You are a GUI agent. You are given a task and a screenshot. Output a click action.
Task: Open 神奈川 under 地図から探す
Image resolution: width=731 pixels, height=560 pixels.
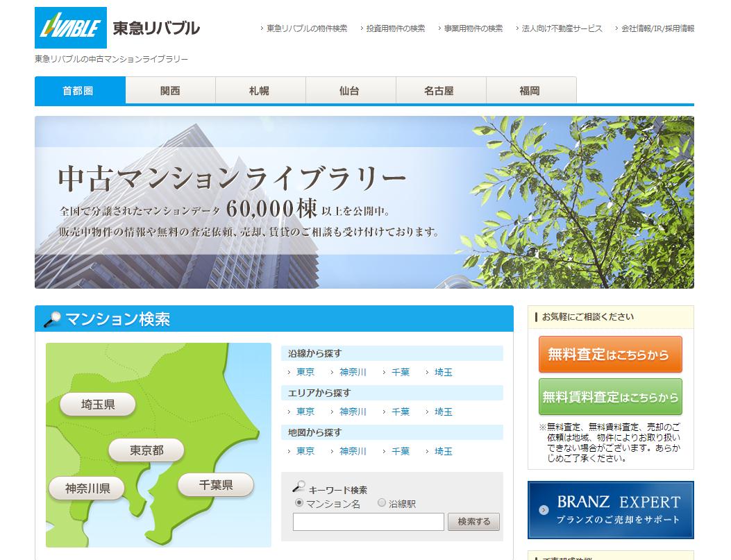[353, 452]
